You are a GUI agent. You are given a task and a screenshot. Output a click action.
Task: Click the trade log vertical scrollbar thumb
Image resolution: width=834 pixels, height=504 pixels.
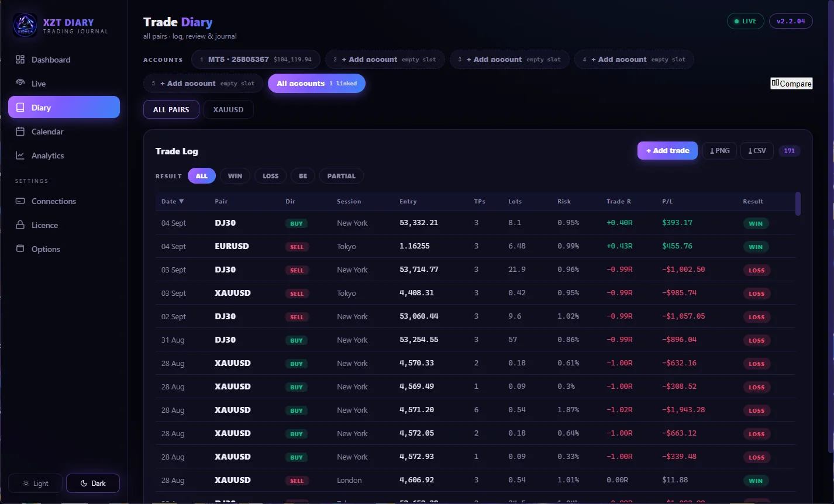tap(798, 203)
